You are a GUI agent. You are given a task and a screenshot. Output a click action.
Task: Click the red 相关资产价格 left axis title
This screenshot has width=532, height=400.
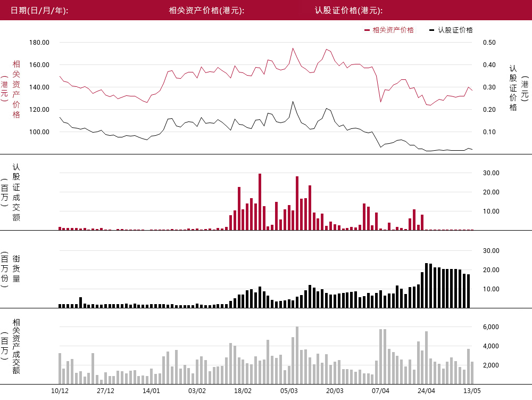point(16,89)
